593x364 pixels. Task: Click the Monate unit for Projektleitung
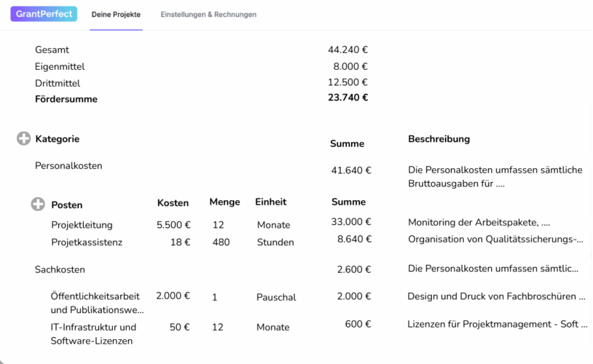[x=273, y=225]
